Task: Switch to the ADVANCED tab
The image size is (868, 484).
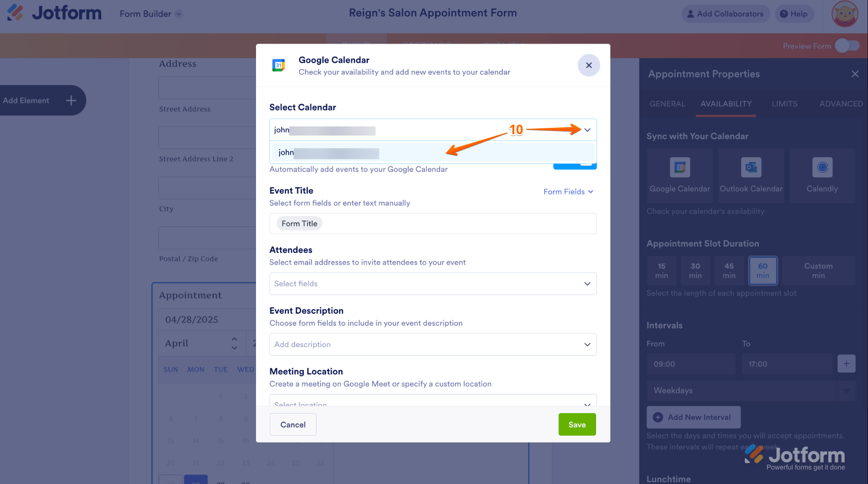Action: tap(841, 104)
